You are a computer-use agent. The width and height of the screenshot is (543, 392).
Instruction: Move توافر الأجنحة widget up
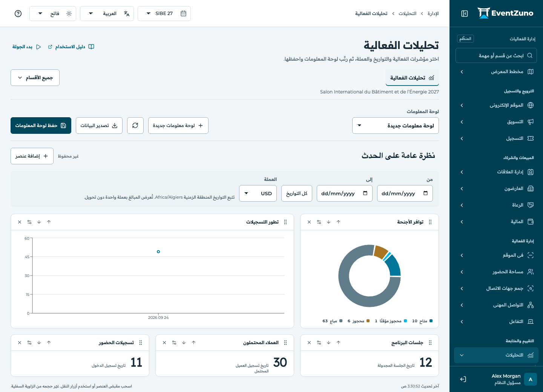coord(339,222)
